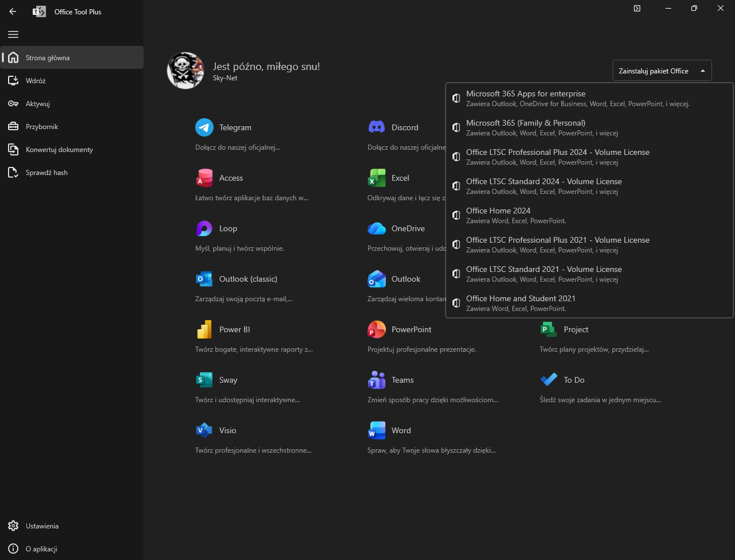Click the Sway app icon
Viewport: 735px width, 560px height.
coord(204,380)
